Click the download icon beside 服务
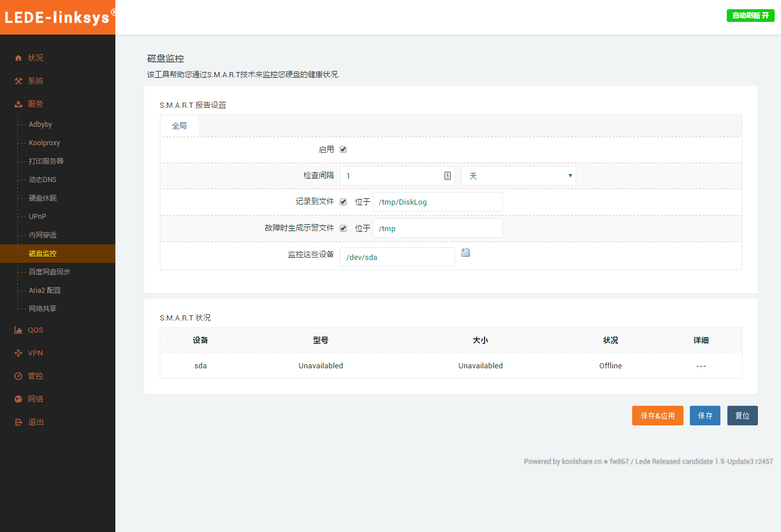 [18, 104]
